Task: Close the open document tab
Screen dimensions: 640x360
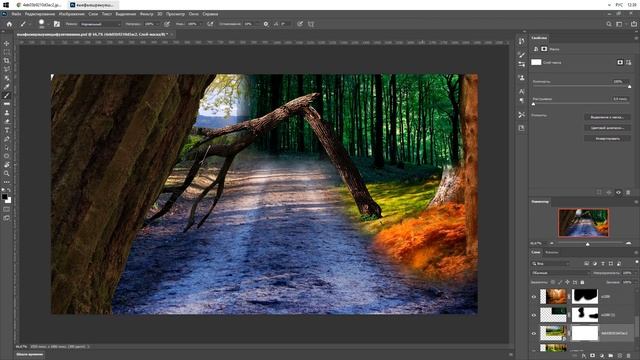Action: tap(172, 34)
